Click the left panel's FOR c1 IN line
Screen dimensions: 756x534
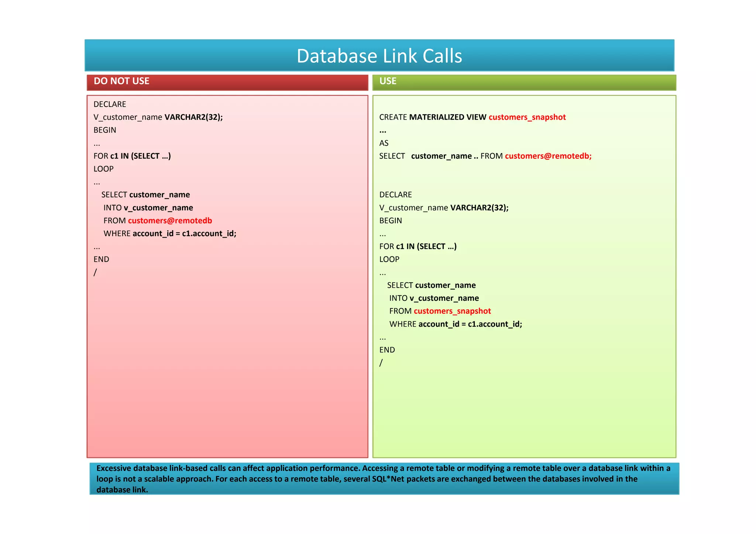pos(132,156)
